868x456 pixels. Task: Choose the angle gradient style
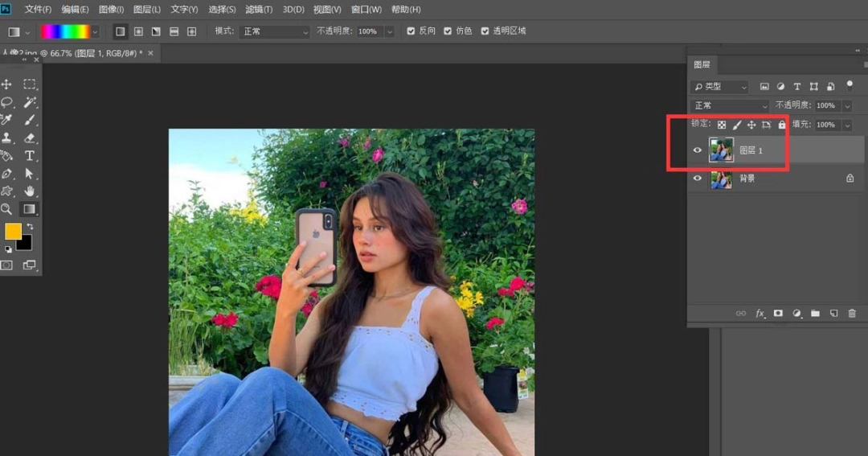[x=156, y=31]
